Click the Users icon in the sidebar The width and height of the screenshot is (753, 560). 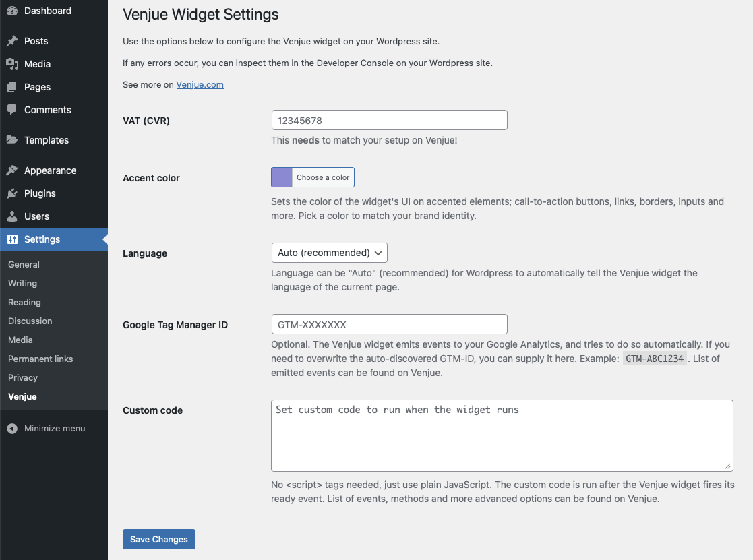click(x=12, y=216)
